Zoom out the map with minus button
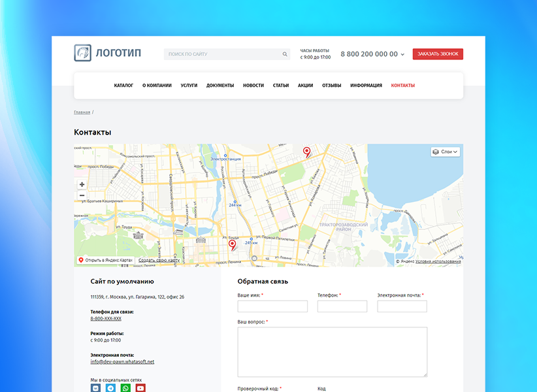The width and height of the screenshot is (537, 392). tap(82, 195)
